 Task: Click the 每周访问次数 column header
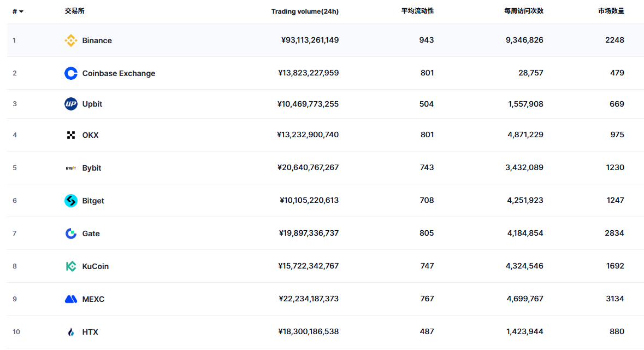click(x=523, y=11)
